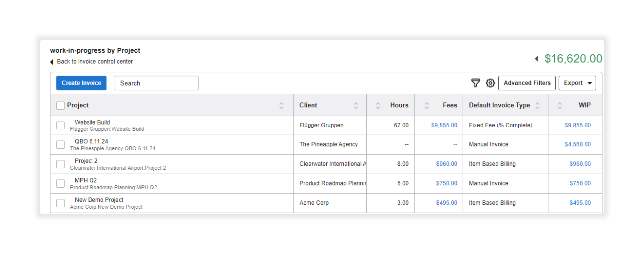Open the $960.00 Fees link

[x=446, y=164]
